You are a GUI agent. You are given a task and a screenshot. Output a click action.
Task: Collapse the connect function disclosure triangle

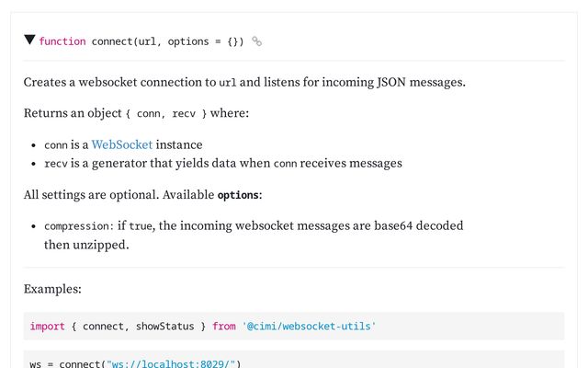29,40
